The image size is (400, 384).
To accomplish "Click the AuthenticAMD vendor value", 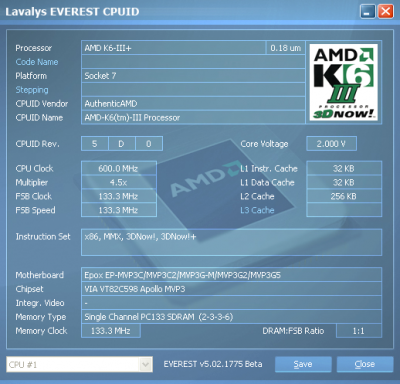I will coord(193,104).
